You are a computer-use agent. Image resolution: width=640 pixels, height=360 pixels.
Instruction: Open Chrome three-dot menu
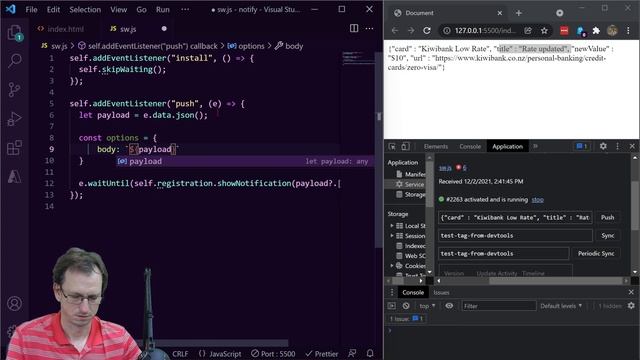[x=628, y=31]
